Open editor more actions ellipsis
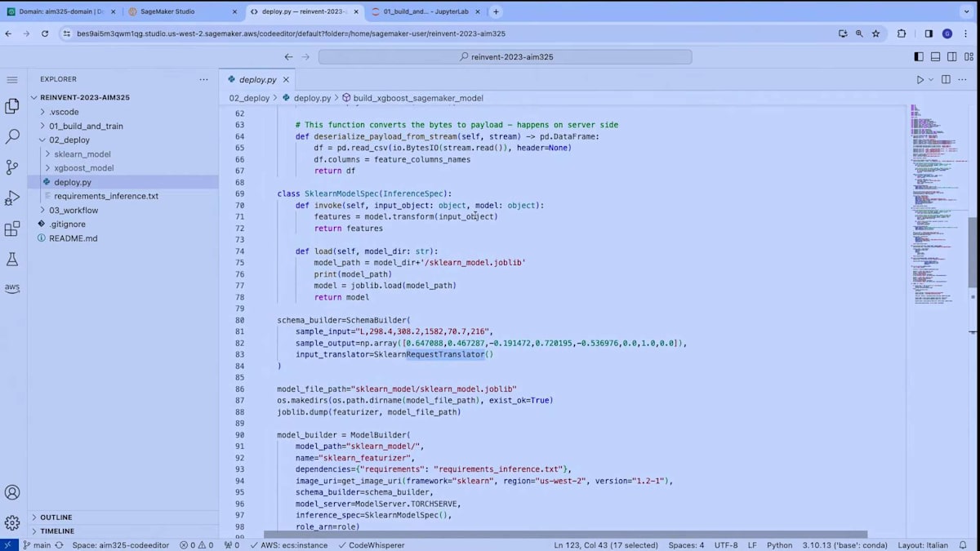 [964, 80]
